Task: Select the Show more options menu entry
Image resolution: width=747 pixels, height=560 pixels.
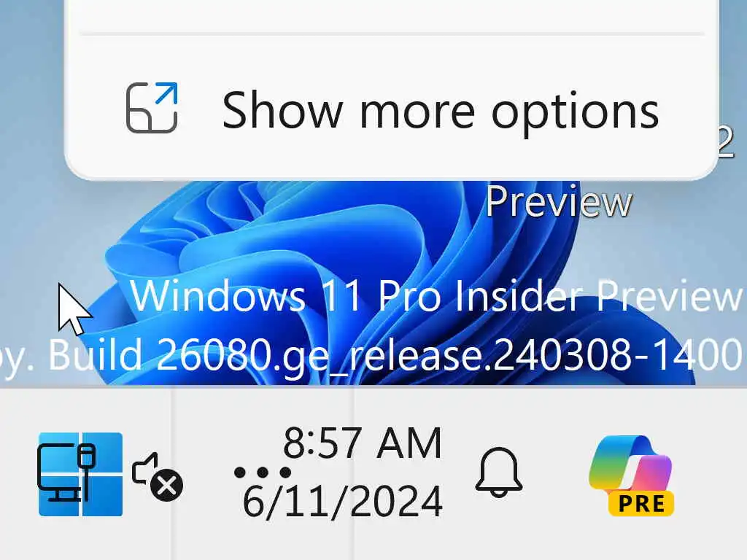Action: click(x=392, y=109)
